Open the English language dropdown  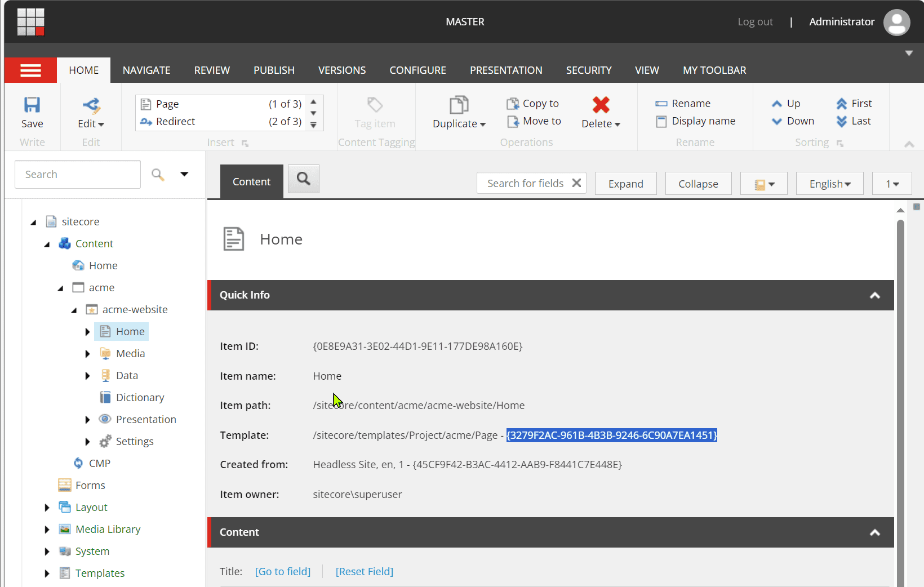tap(829, 184)
